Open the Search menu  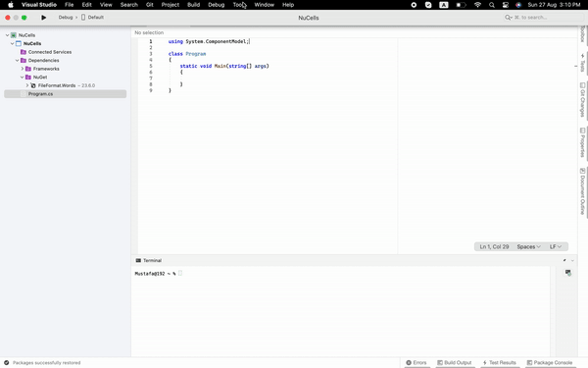[x=129, y=5]
